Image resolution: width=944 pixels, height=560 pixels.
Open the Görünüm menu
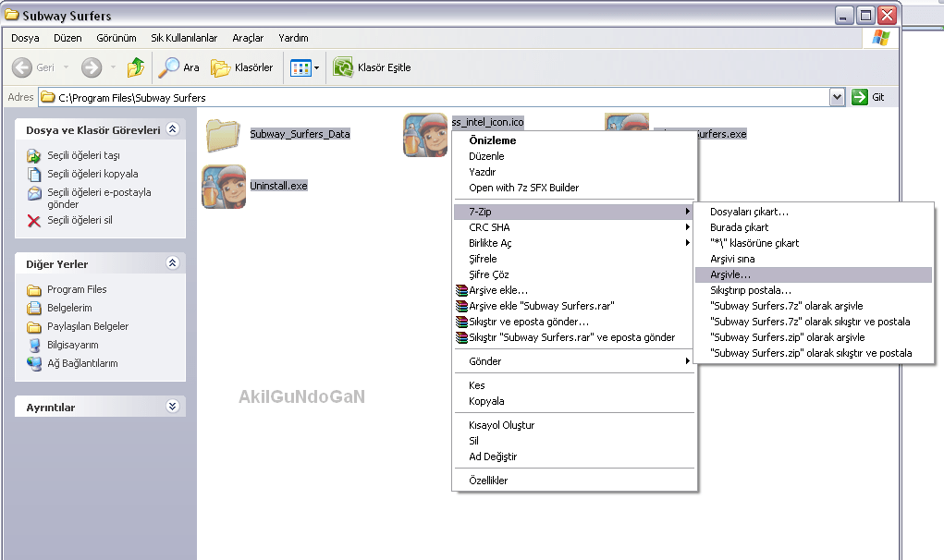(116, 38)
